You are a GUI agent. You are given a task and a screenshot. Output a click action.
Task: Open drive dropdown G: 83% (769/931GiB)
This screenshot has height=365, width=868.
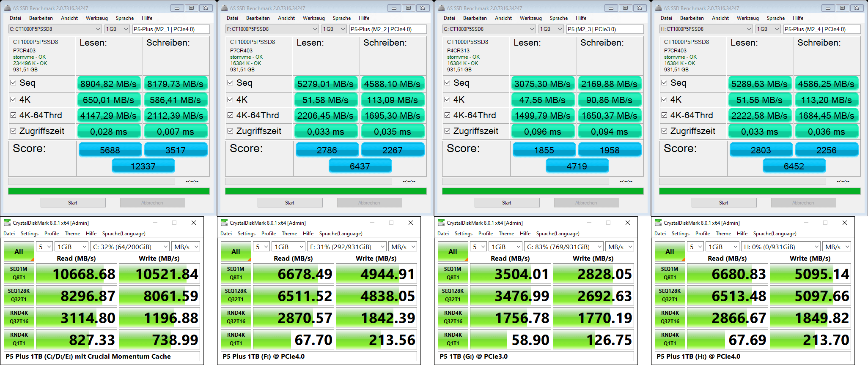(564, 247)
